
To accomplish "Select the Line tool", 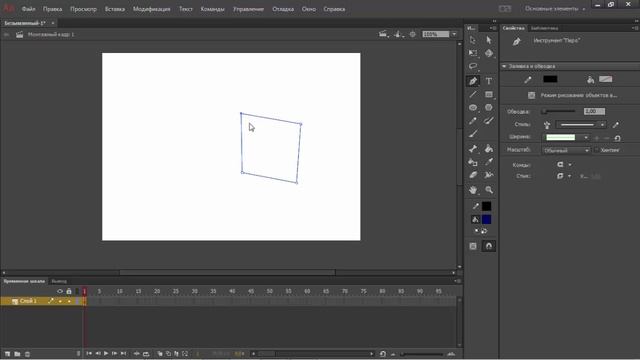I will (x=473, y=95).
